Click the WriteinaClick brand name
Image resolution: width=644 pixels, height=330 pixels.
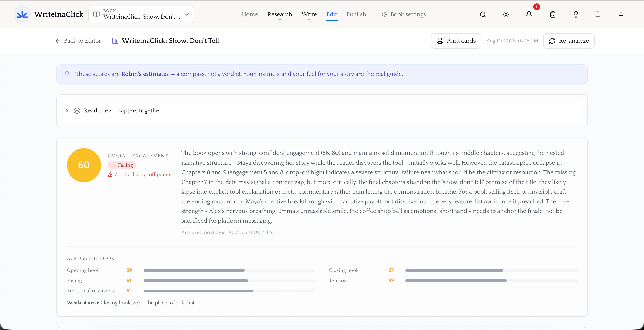(x=59, y=14)
